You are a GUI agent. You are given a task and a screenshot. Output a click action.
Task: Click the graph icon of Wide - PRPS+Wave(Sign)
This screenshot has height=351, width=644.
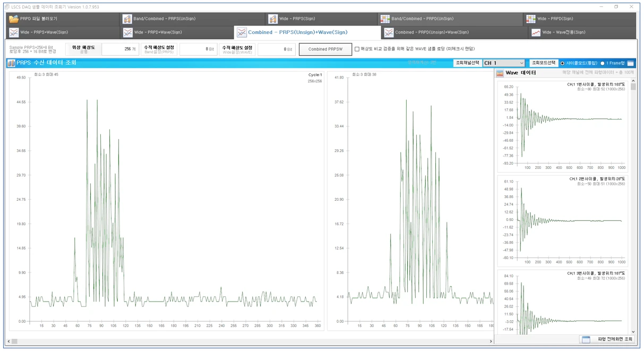click(14, 32)
